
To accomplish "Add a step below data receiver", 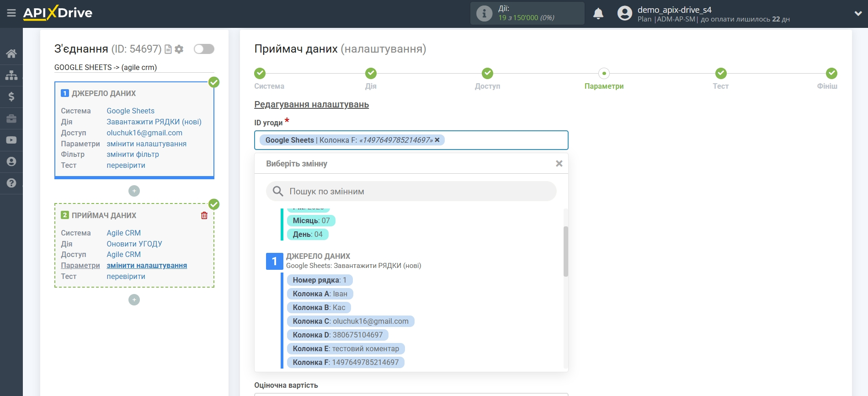I will (134, 300).
